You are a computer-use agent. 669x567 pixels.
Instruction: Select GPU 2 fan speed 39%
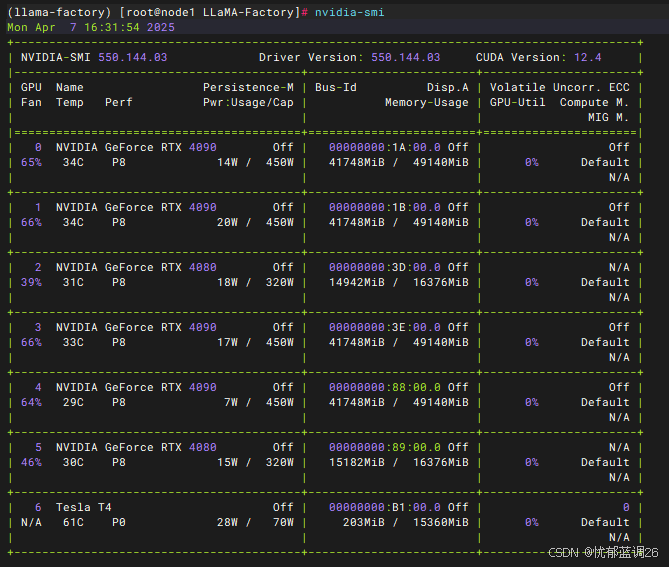(x=32, y=282)
